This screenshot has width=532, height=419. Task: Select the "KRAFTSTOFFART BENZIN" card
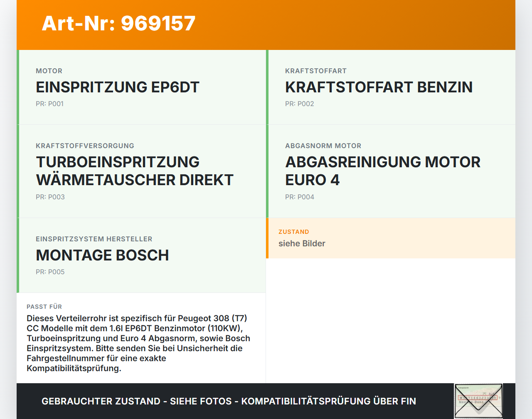(379, 87)
